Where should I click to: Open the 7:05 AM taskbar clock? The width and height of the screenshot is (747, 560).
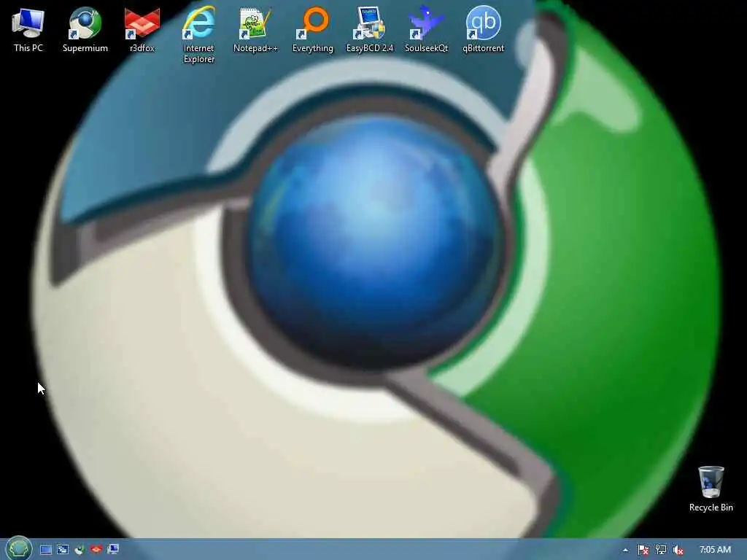click(x=715, y=550)
